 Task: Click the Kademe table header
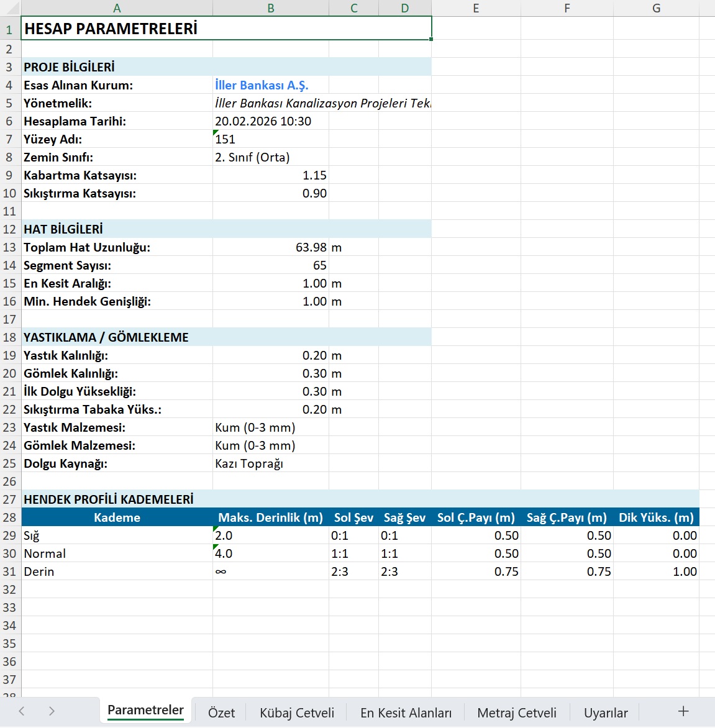point(117,517)
